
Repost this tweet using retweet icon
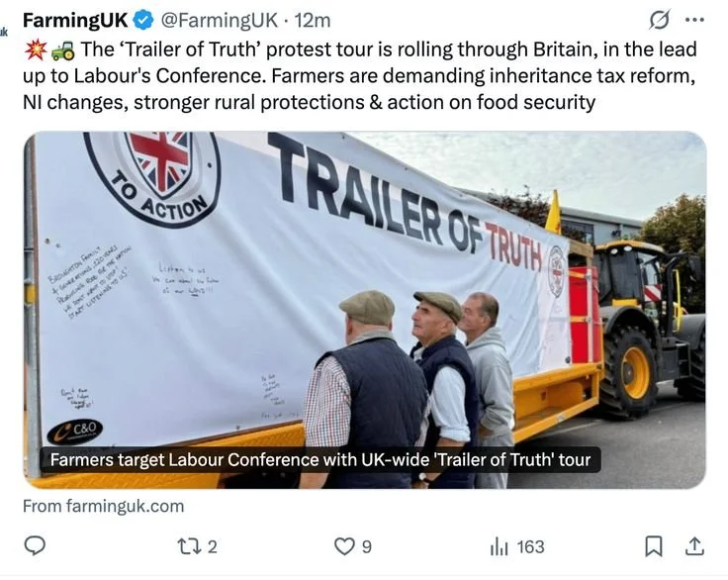point(190,546)
